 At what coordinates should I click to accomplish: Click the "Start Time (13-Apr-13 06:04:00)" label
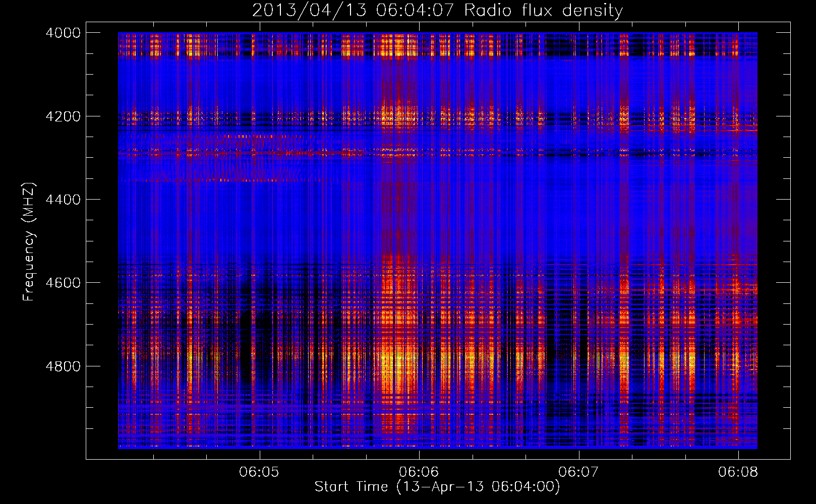pos(437,487)
